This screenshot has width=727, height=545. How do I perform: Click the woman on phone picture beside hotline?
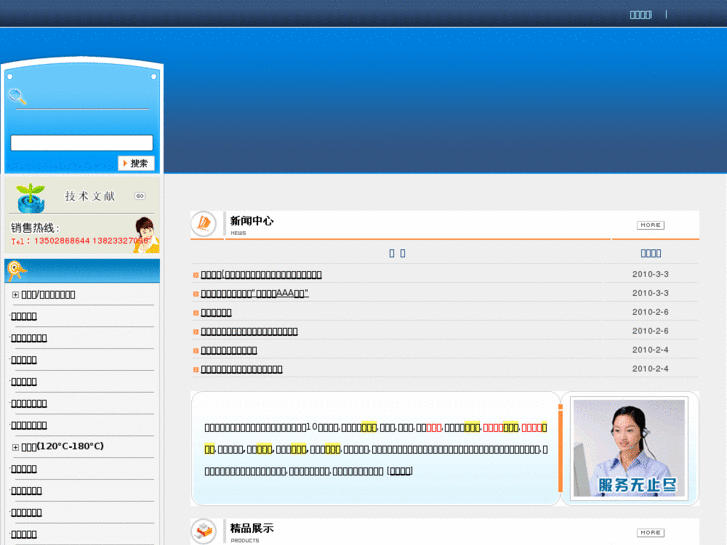pyautogui.click(x=146, y=235)
